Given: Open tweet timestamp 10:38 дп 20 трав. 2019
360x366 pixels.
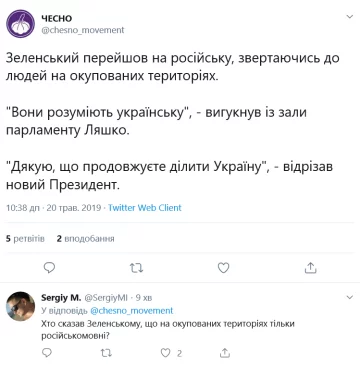Looking at the screenshot, I should pos(54,208).
